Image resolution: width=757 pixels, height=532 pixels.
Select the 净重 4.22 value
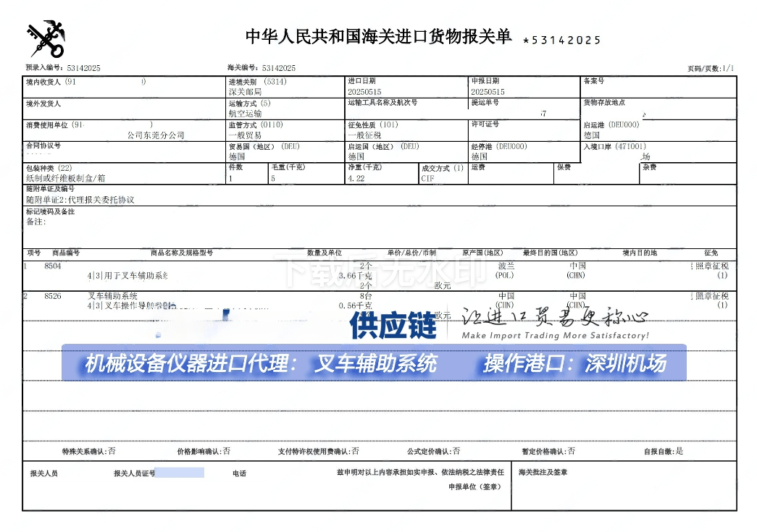click(355, 178)
